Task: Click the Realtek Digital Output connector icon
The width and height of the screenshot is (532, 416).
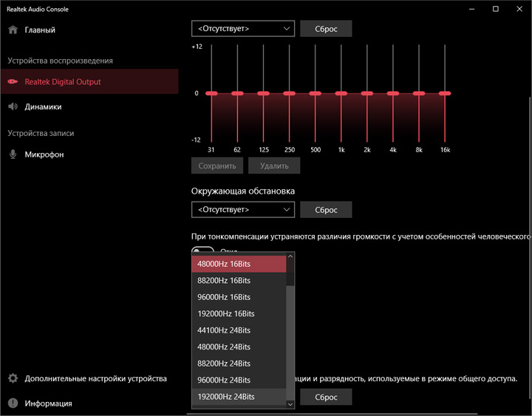Action: click(x=13, y=81)
